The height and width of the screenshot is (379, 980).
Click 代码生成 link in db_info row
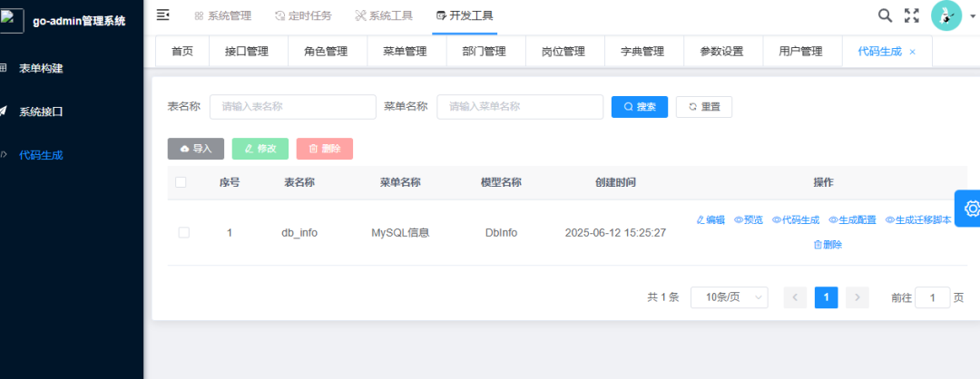tap(796, 219)
